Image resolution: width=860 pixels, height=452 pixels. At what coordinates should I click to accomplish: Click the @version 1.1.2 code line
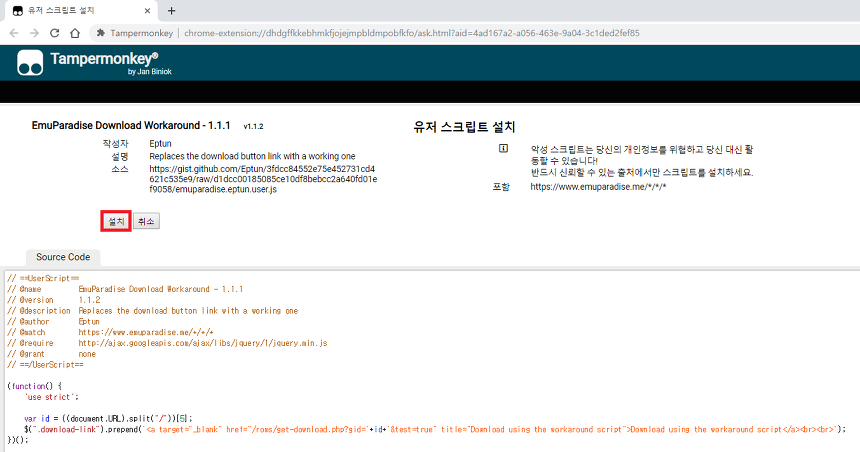click(54, 300)
